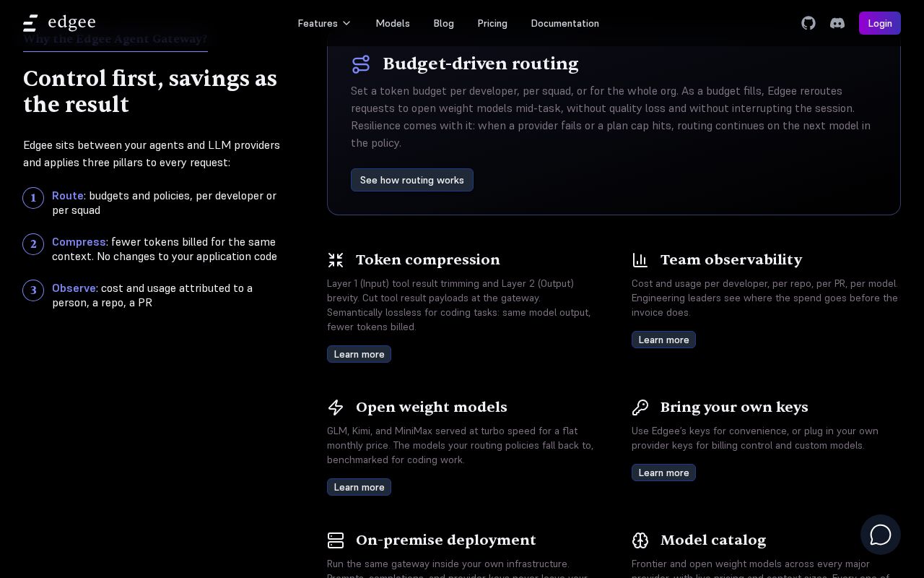
Task: Click the Model catalog brain icon
Action: (640, 540)
